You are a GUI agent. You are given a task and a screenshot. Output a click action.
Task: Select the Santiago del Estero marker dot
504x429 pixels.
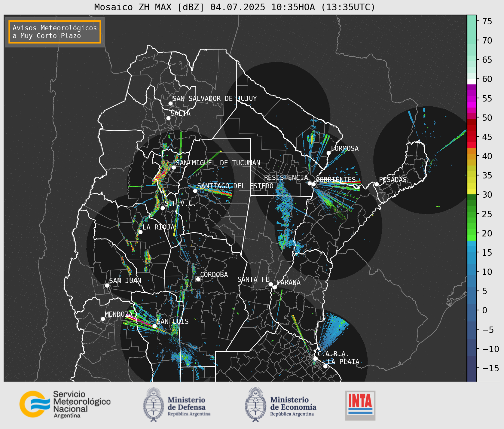point(195,191)
